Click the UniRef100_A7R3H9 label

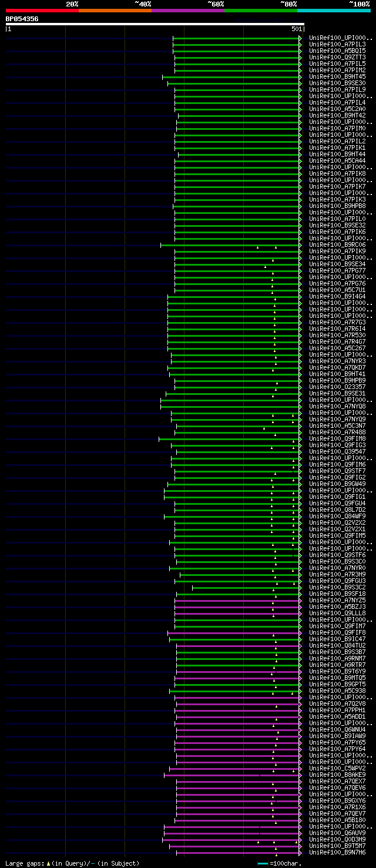[337, 574]
